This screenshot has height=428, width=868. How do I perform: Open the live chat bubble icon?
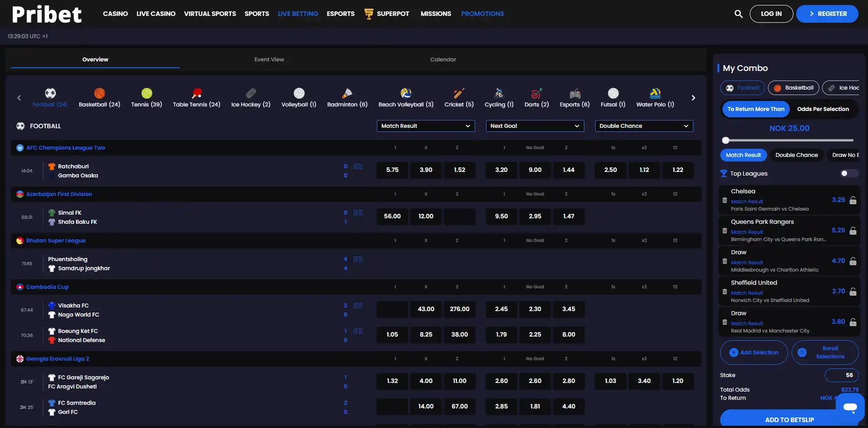[x=850, y=407]
